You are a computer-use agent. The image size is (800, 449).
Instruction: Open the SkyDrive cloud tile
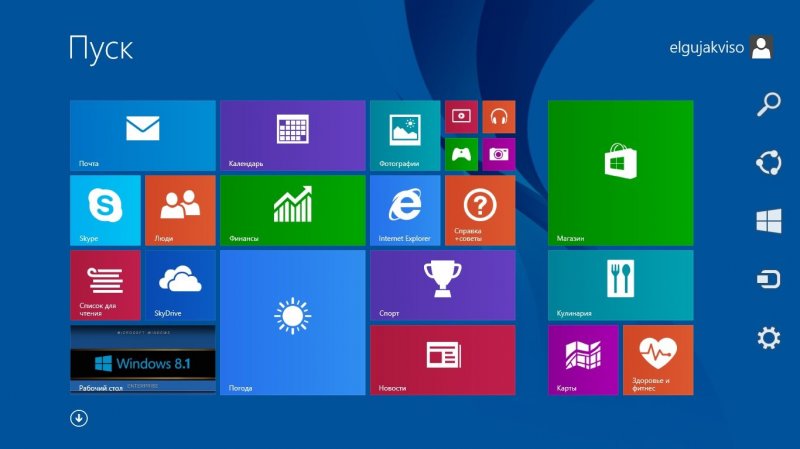(180, 285)
